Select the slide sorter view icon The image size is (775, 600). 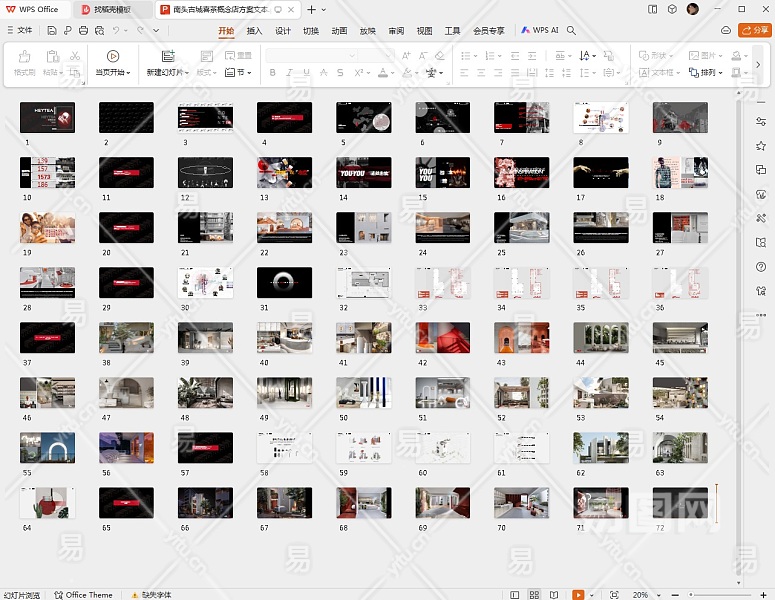(535, 595)
